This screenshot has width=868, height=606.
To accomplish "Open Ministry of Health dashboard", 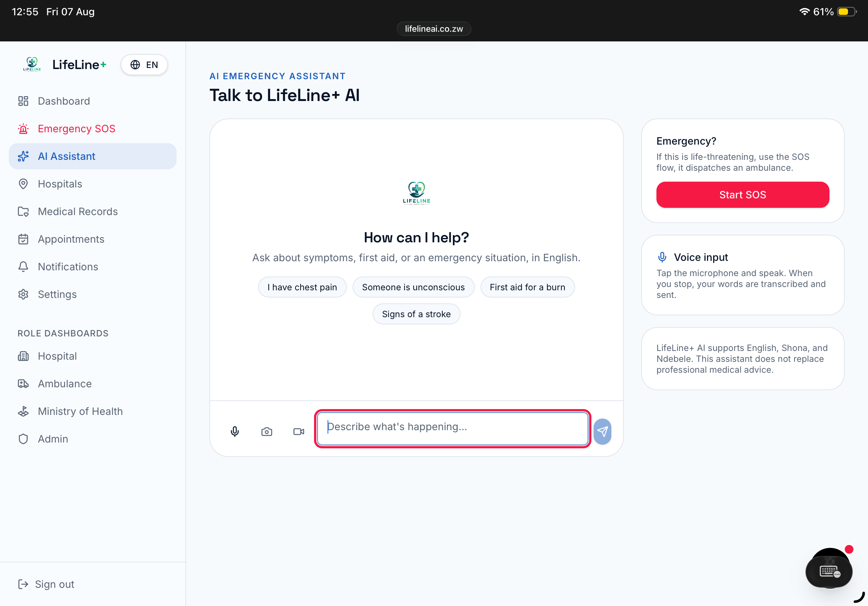I will (93, 411).
